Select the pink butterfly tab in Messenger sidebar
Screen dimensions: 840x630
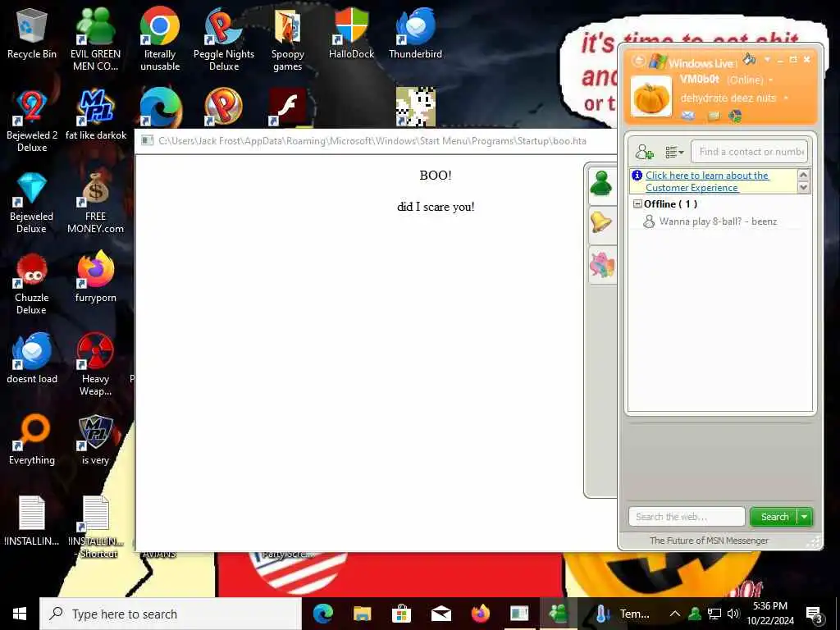(x=601, y=265)
